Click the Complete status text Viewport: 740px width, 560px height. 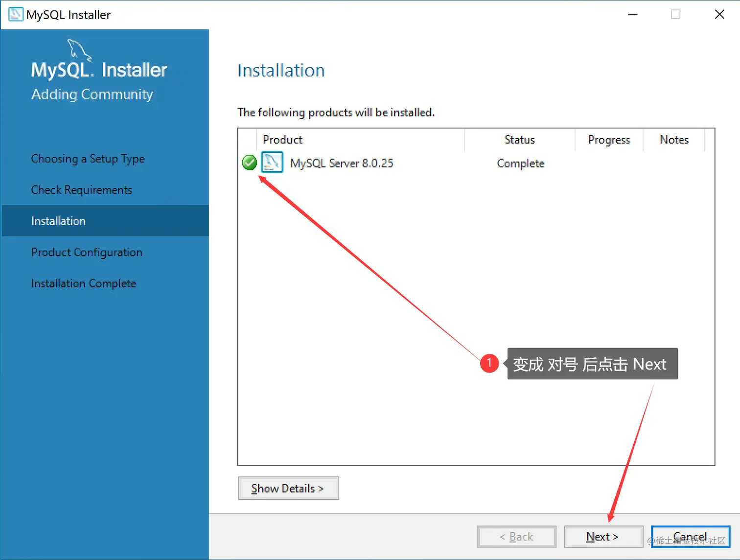(x=521, y=163)
